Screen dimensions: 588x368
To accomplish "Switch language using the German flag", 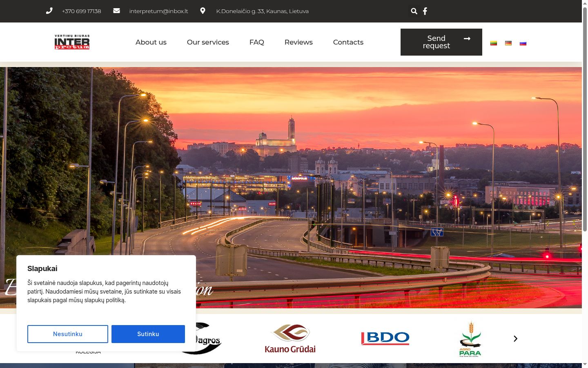I will click(x=508, y=43).
